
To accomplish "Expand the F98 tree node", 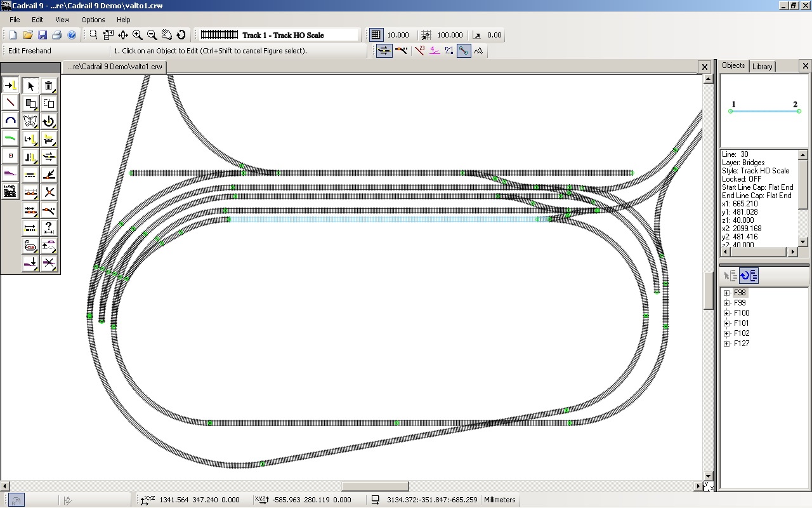I will [726, 293].
